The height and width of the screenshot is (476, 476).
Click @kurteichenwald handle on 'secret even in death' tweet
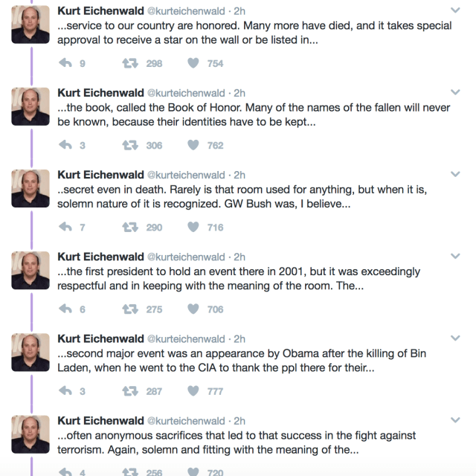pos(185,175)
